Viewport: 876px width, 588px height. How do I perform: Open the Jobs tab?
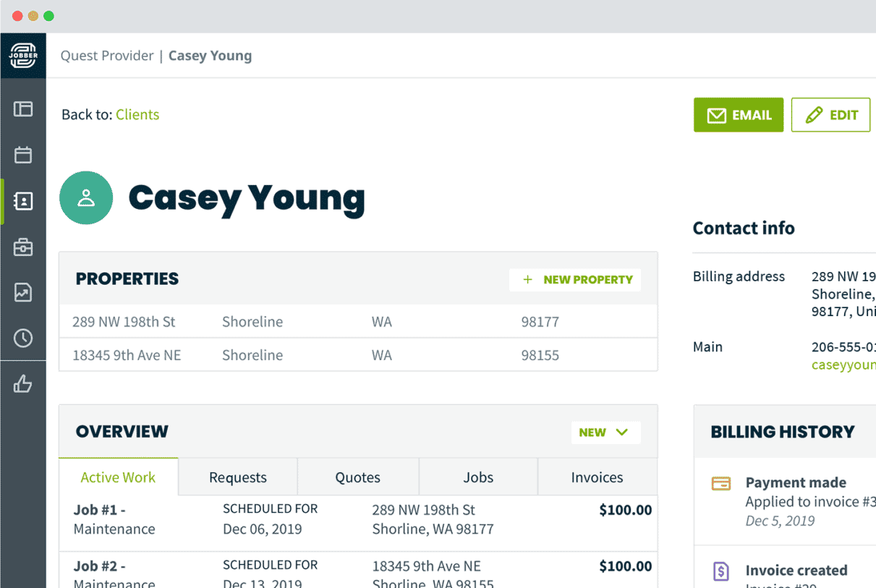478,477
